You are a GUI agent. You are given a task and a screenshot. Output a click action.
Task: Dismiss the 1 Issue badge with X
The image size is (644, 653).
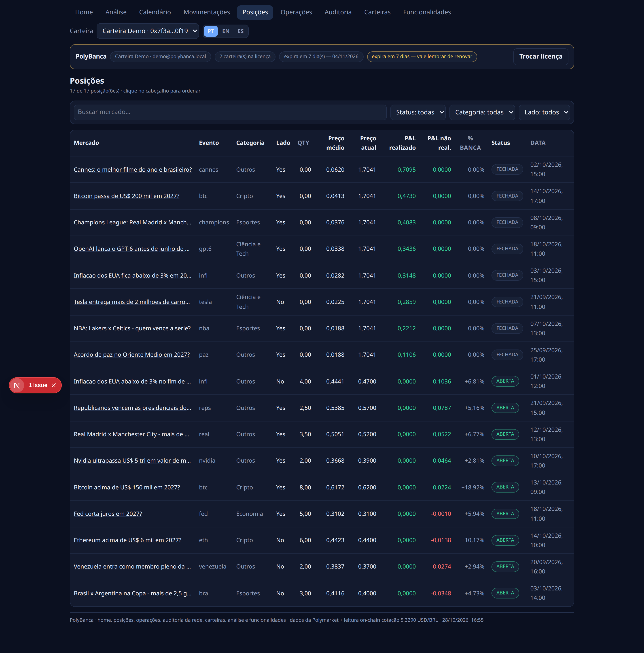coord(53,385)
